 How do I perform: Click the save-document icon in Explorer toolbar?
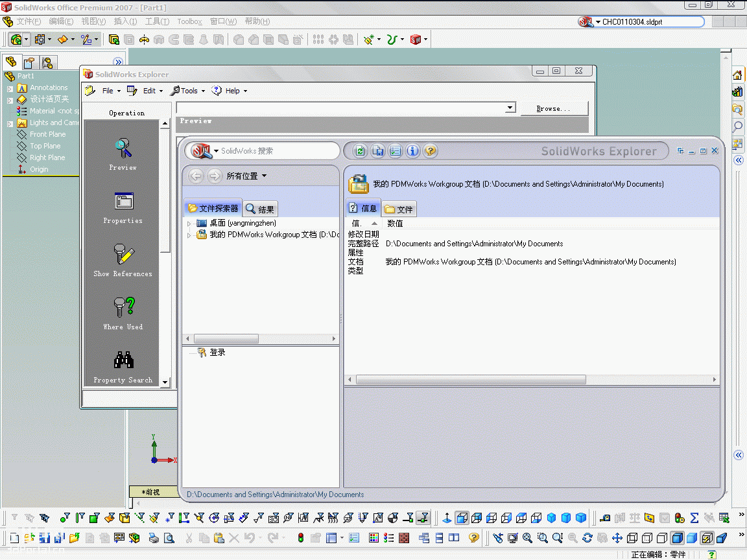(x=378, y=152)
